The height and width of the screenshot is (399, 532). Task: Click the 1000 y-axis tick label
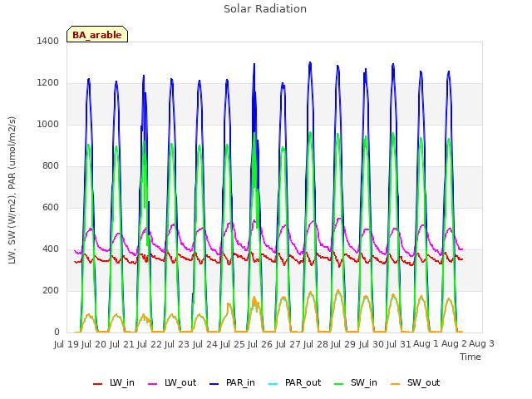point(48,125)
